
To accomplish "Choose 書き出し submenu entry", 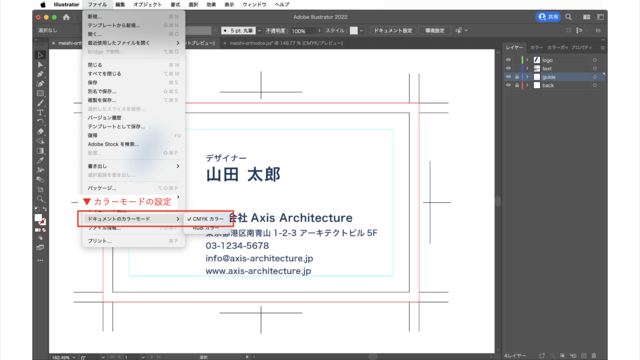I will coord(133,166).
